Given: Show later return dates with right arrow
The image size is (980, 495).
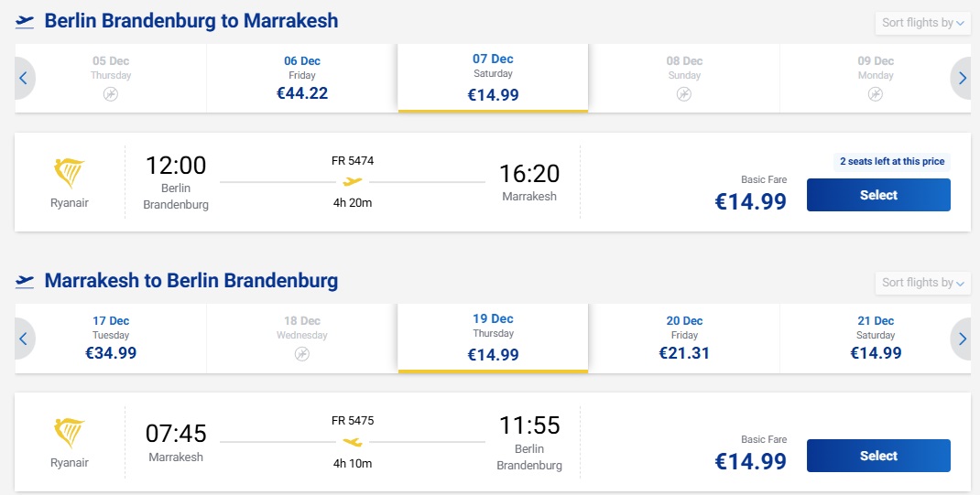Looking at the screenshot, I should click(x=962, y=339).
